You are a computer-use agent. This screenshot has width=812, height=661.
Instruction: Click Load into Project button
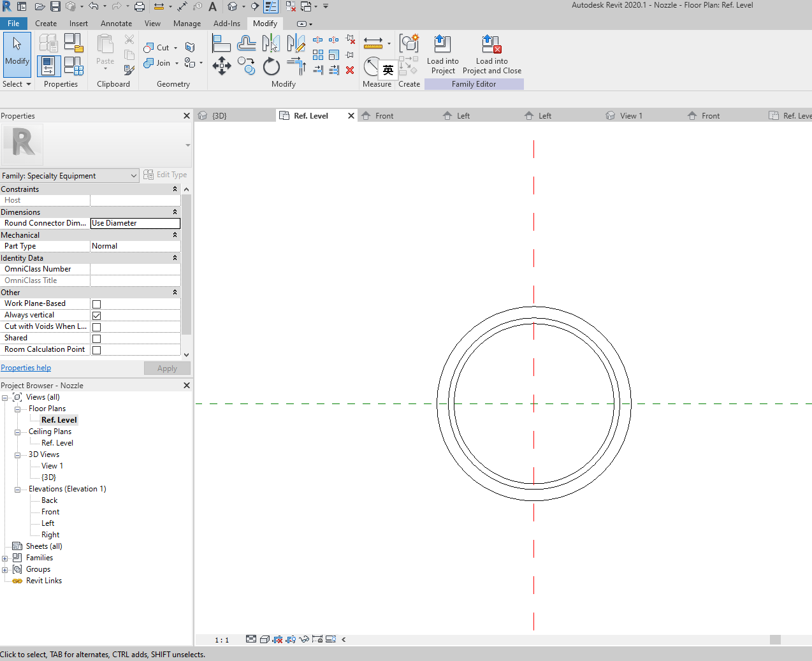[x=442, y=55]
